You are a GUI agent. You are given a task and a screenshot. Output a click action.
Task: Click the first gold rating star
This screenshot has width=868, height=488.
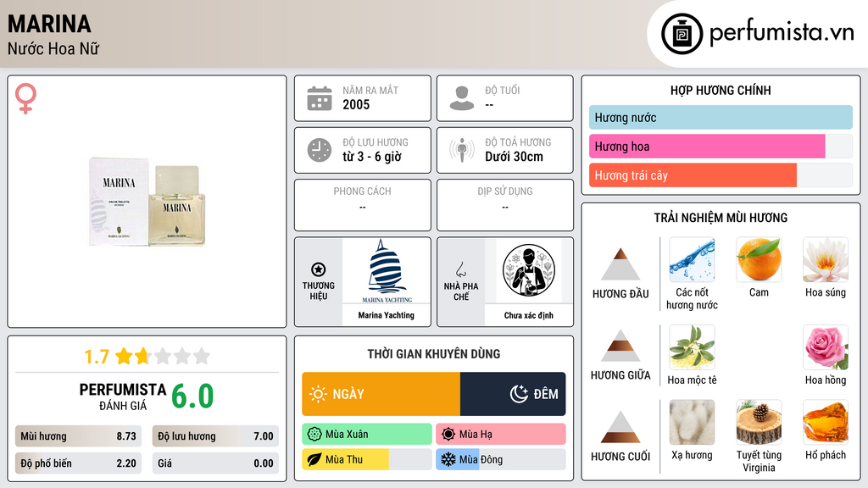click(124, 356)
